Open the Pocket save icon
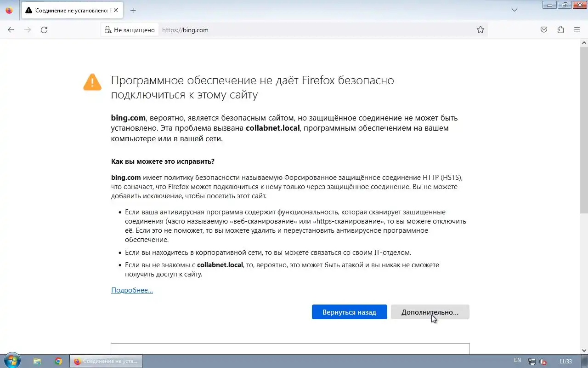 pos(544,30)
